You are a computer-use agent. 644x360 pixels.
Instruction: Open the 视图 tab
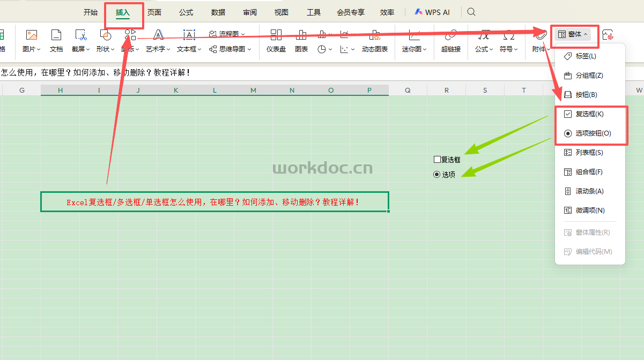282,12
